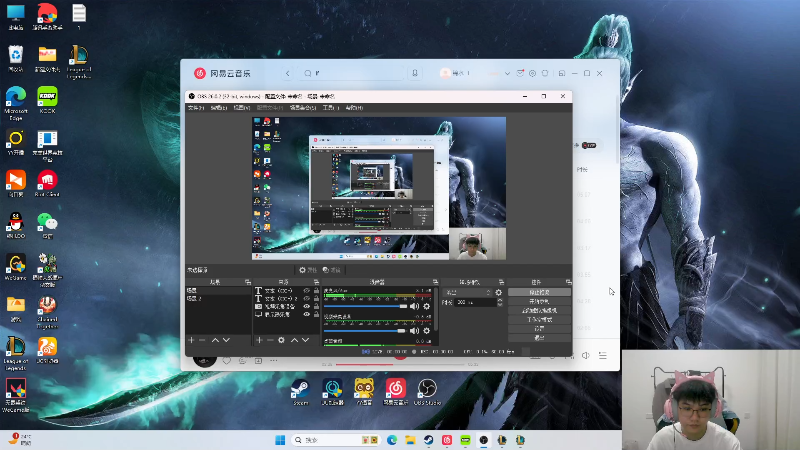The width and height of the screenshot is (800, 450).
Task: Open the File menu in OBS
Action: tap(194, 107)
